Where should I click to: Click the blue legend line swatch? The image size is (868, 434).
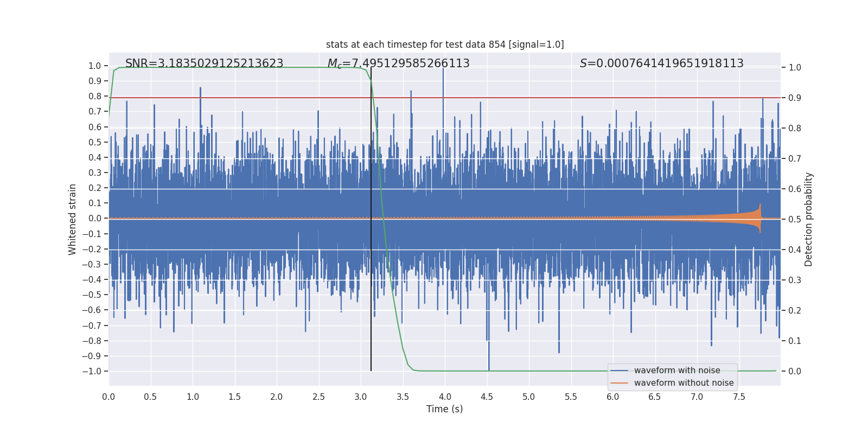[620, 371]
